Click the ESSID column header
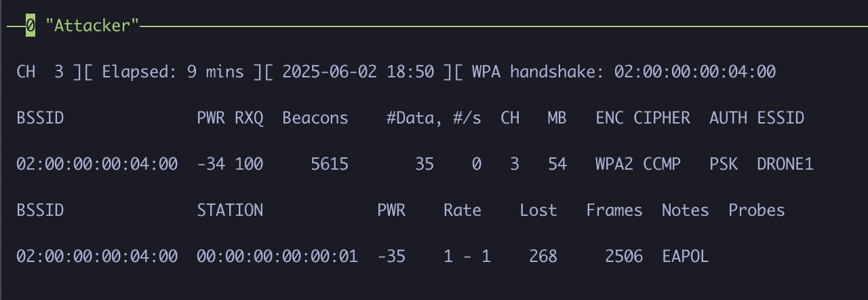This screenshot has height=300, width=868. coord(781,118)
